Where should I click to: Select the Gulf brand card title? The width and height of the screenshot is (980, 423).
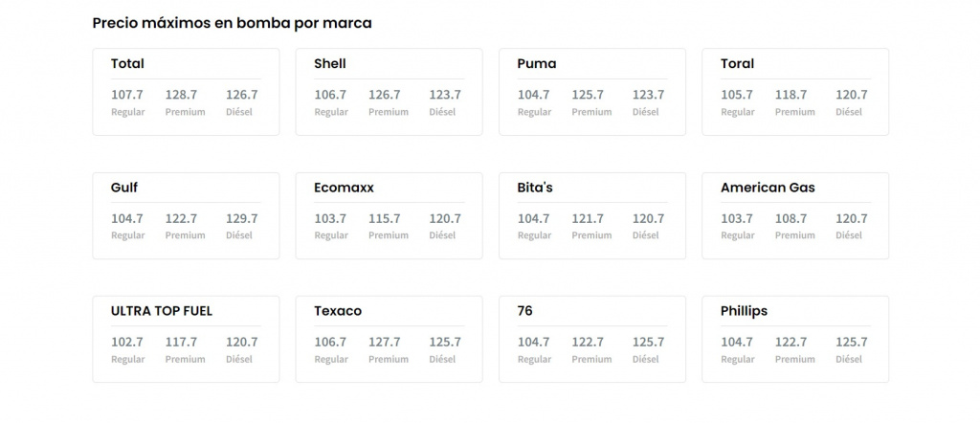click(124, 188)
